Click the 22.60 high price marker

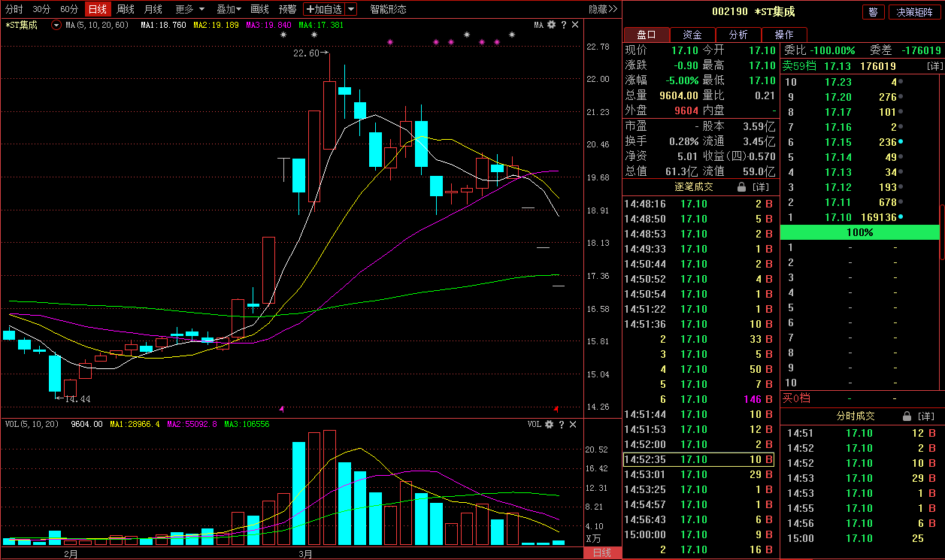310,53
